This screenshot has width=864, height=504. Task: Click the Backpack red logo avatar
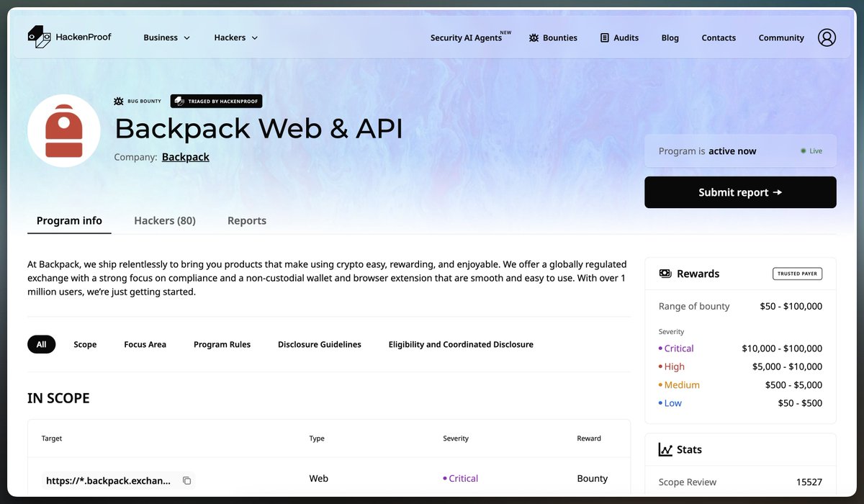pyautogui.click(x=64, y=131)
